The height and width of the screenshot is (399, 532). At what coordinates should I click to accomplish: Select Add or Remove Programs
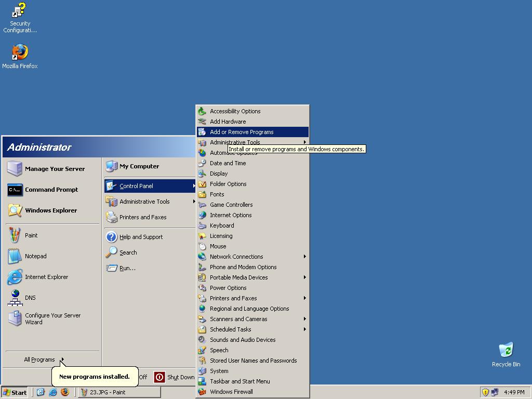click(253, 132)
